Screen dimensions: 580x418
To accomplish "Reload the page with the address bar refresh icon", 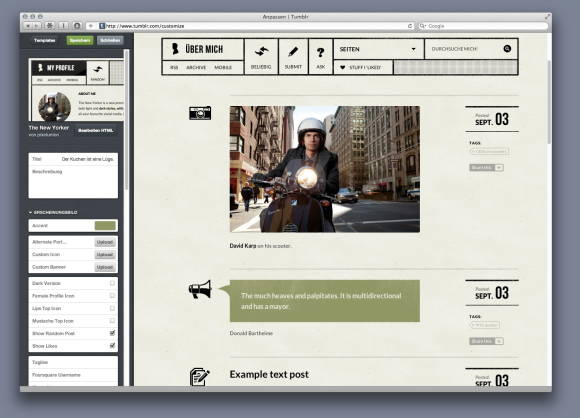I will tap(410, 26).
